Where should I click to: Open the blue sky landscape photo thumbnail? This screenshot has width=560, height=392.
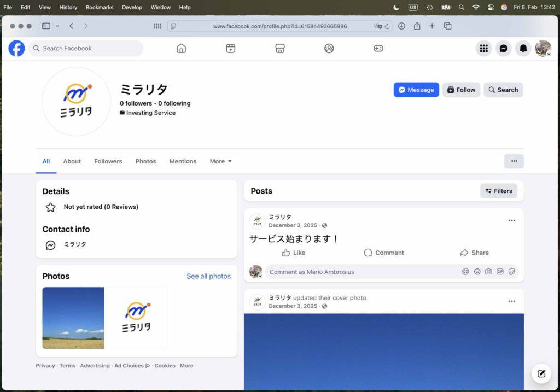click(x=73, y=318)
